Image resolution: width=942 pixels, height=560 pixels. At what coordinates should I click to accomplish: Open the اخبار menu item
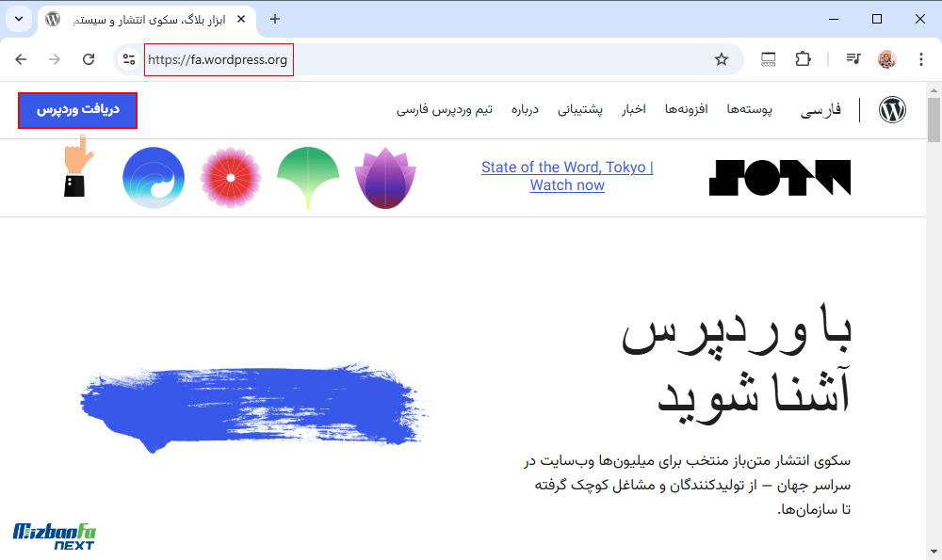634,109
